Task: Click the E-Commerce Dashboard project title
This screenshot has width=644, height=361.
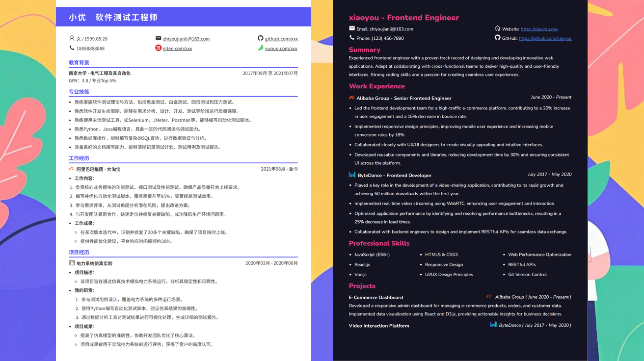Action: 376,298
